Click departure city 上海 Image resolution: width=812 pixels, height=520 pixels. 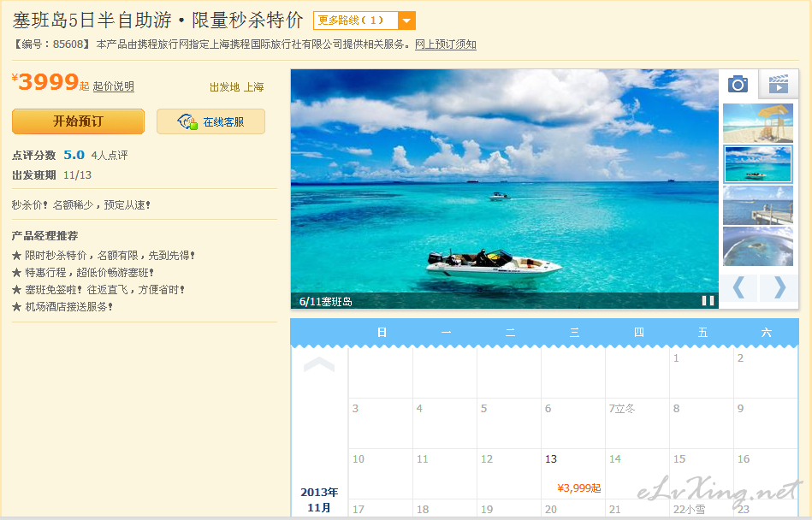click(254, 87)
